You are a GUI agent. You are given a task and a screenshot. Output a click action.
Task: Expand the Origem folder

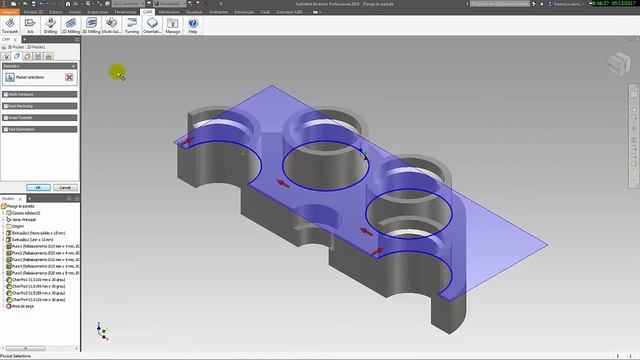point(3,226)
